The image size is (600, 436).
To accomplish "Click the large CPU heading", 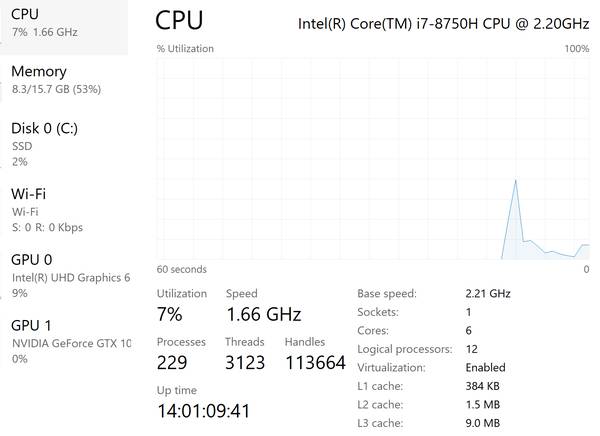I will pyautogui.click(x=180, y=21).
